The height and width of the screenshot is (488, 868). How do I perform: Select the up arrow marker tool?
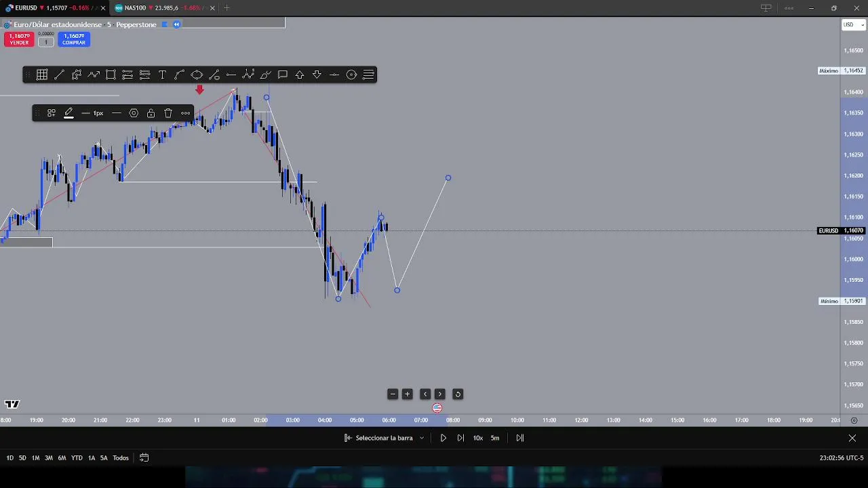300,75
